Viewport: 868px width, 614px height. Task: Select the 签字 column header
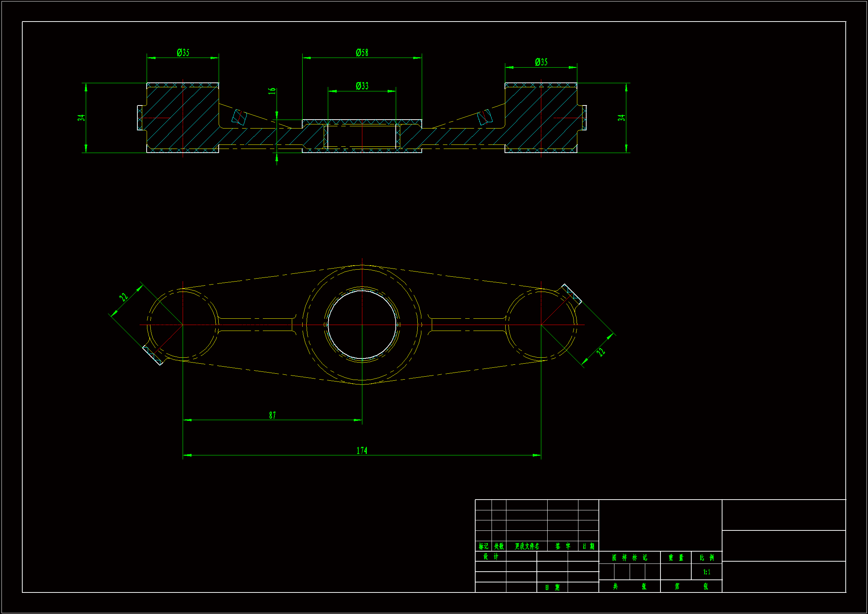pos(562,546)
